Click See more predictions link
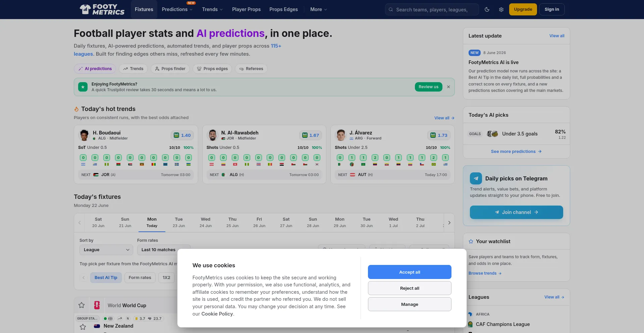This screenshot has width=644, height=333. (516, 152)
